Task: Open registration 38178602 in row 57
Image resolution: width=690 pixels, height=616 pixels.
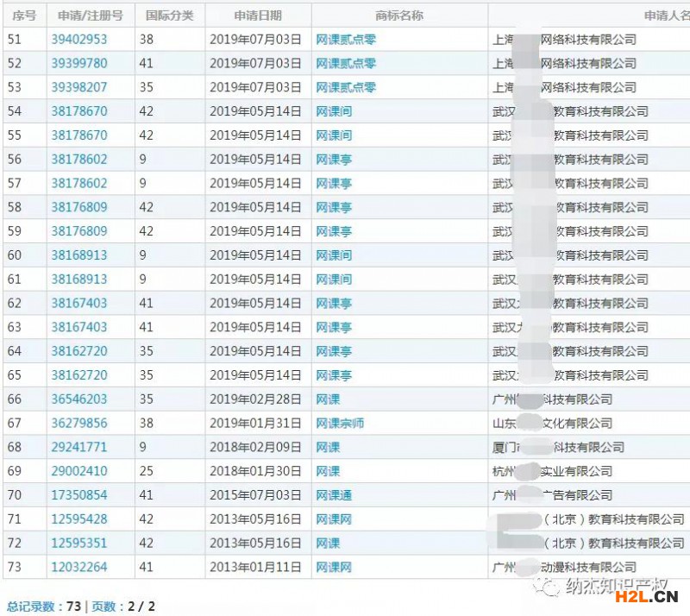Action: [x=79, y=183]
